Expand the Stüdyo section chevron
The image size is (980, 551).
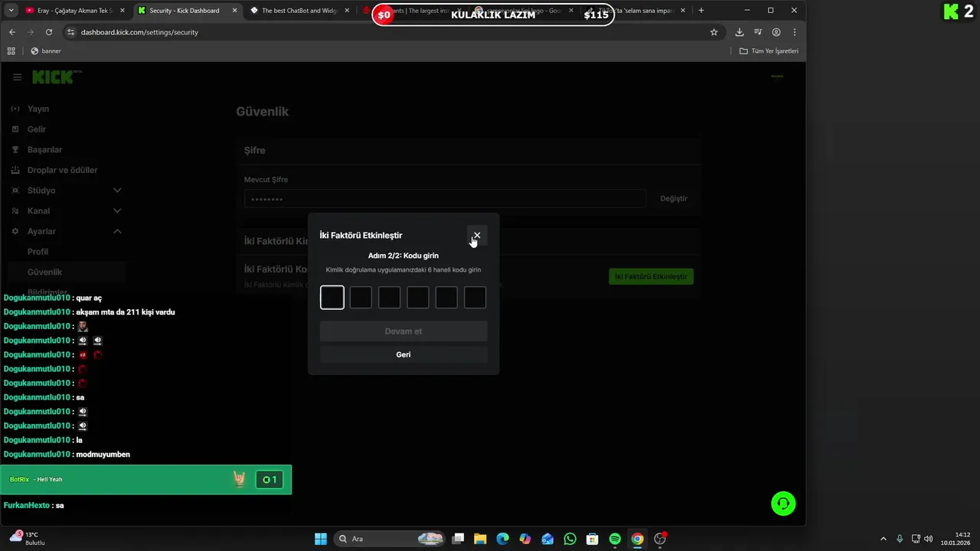tap(117, 191)
